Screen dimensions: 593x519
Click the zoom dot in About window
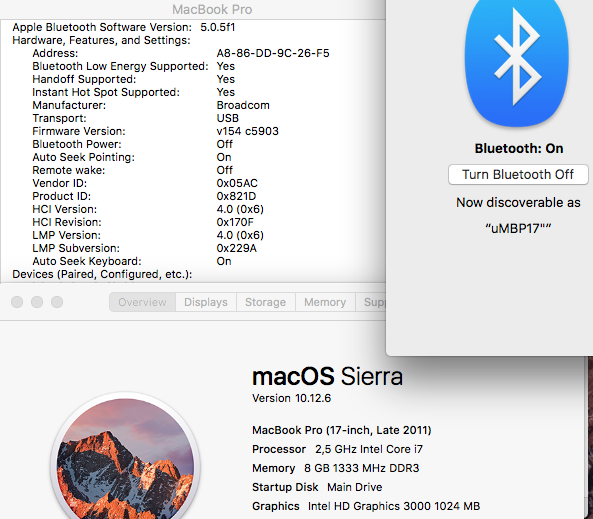(x=57, y=302)
